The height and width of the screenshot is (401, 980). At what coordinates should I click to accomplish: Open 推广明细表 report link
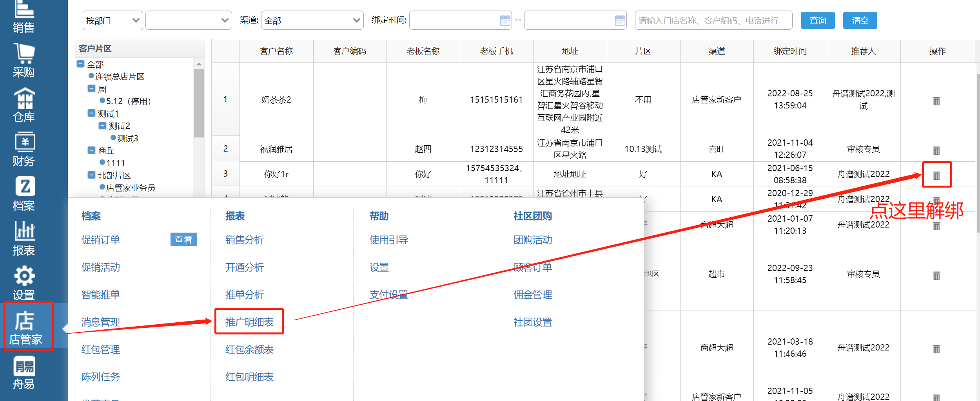249,322
